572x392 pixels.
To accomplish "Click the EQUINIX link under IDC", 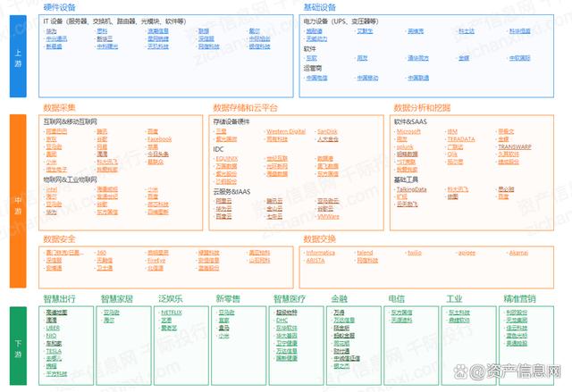I will tap(226, 159).
